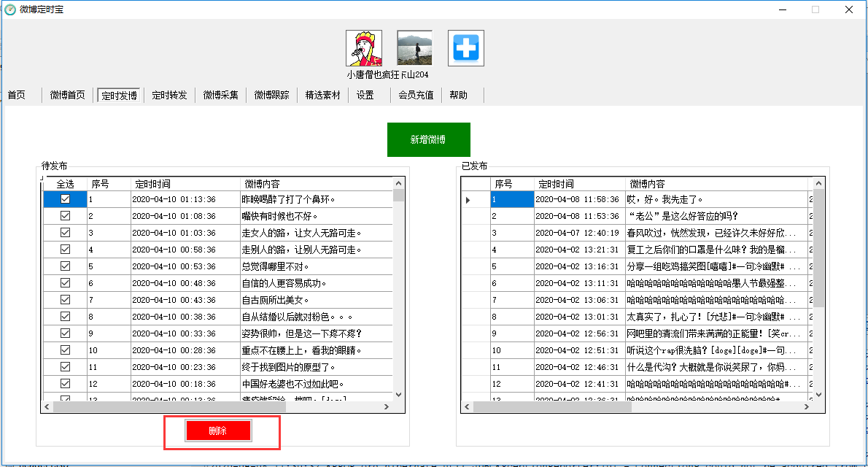Viewport: 868px width, 467px height.
Task: Go to the 会员充值 tab
Action: pos(416,95)
